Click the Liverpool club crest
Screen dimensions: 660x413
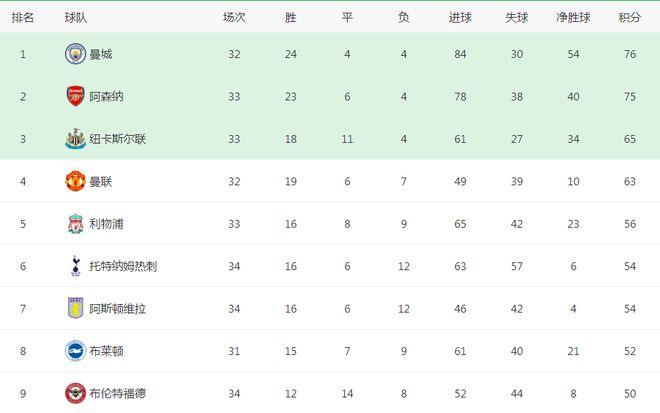[x=75, y=223]
